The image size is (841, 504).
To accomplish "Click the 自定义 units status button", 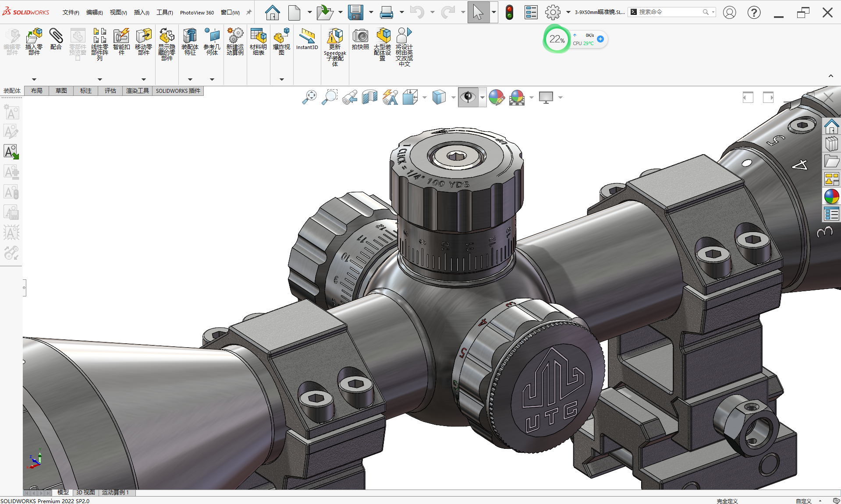I will (x=804, y=501).
